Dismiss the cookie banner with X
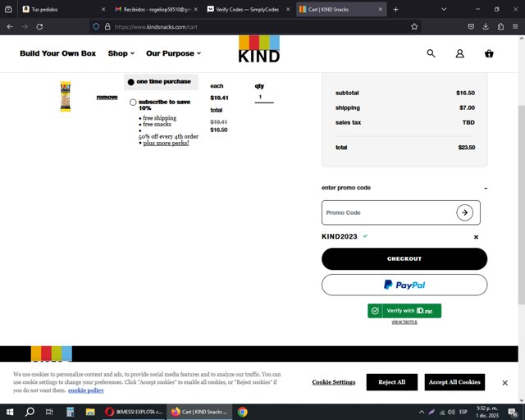The height and width of the screenshot is (420, 525). click(505, 382)
